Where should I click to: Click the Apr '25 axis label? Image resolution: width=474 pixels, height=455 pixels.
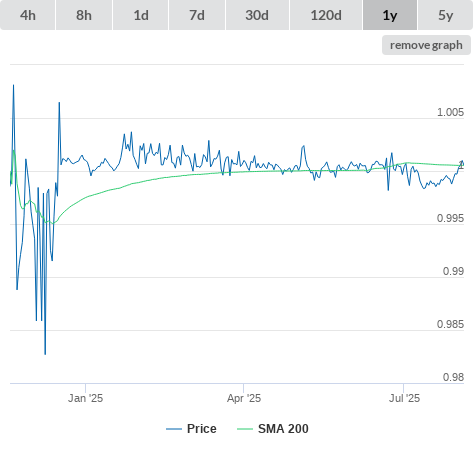[244, 398]
